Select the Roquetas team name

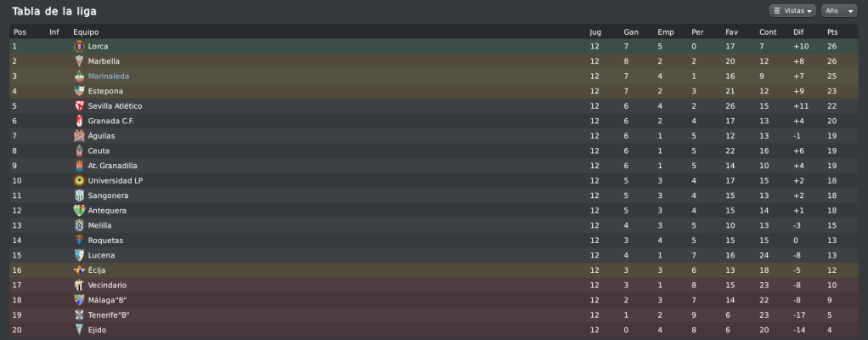tap(105, 241)
